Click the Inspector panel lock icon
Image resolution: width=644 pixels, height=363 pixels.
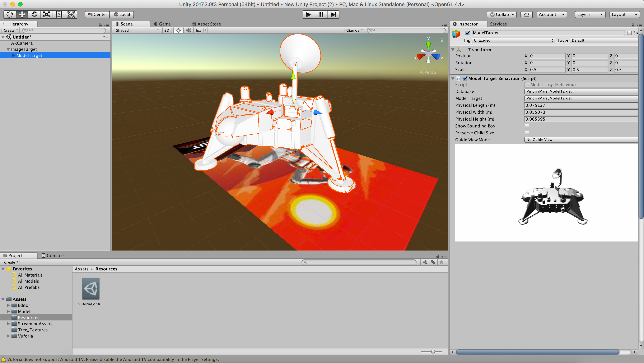[x=633, y=25]
